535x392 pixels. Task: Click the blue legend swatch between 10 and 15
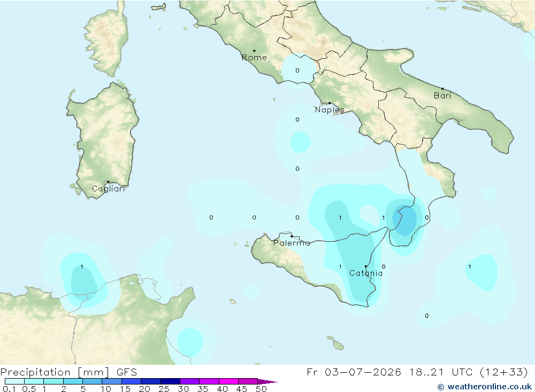coord(112,381)
